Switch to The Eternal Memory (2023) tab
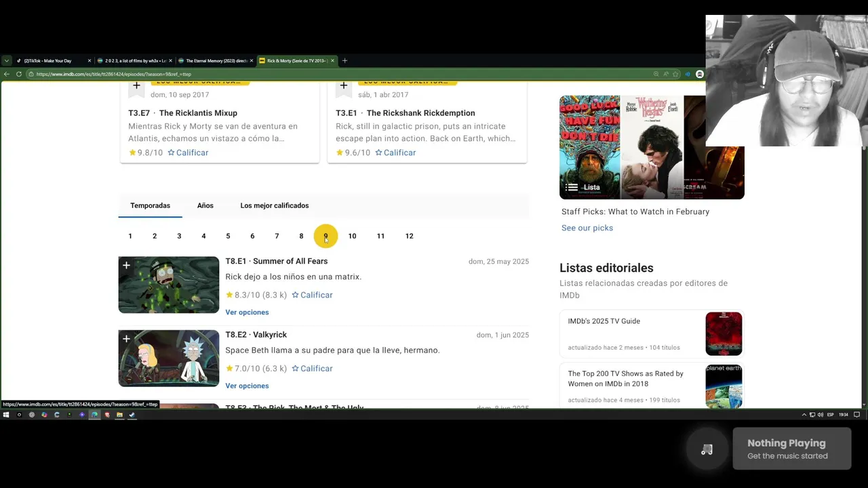868x488 pixels. 215,61
